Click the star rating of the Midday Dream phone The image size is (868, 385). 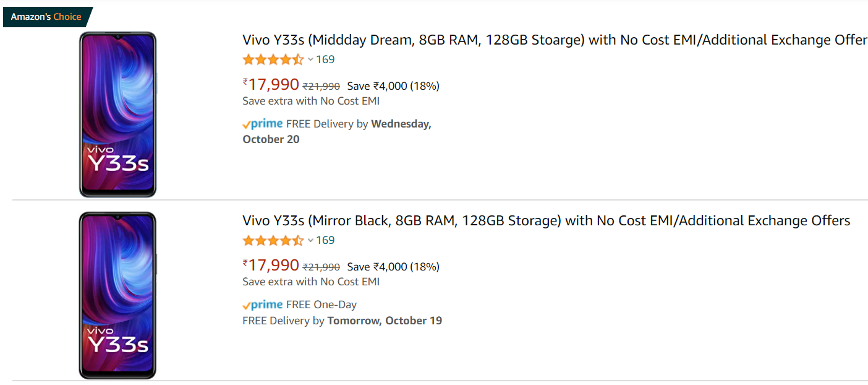[x=273, y=59]
